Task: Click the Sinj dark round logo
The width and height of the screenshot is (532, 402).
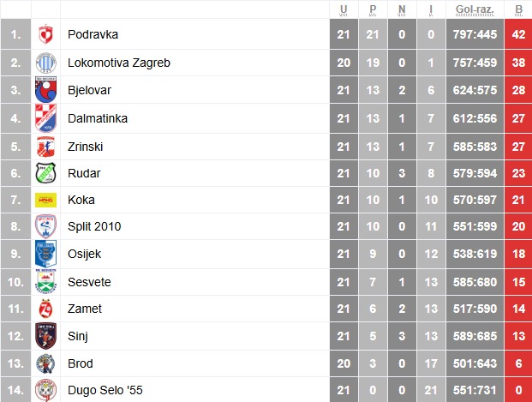Action: coord(45,337)
